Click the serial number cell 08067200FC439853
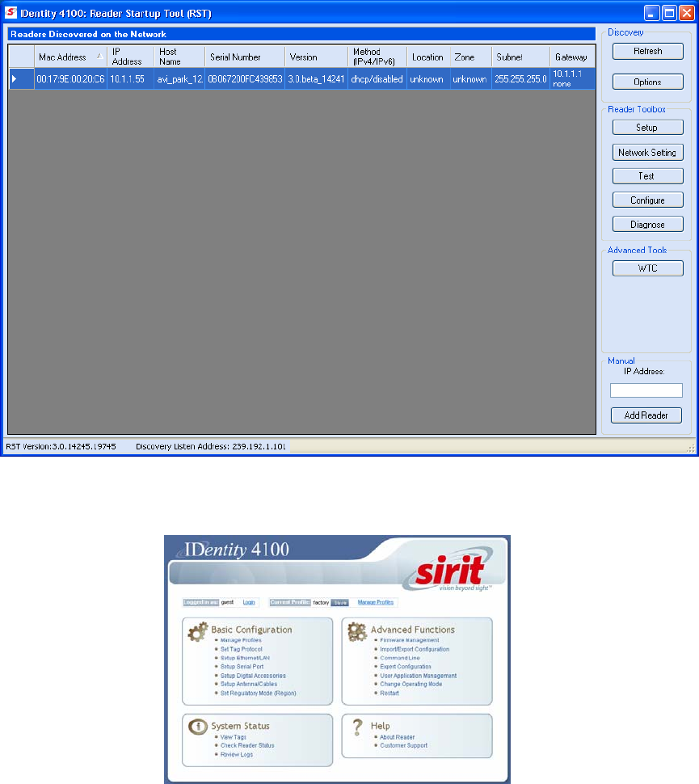Screen dimensions: 699x784 click(245, 79)
